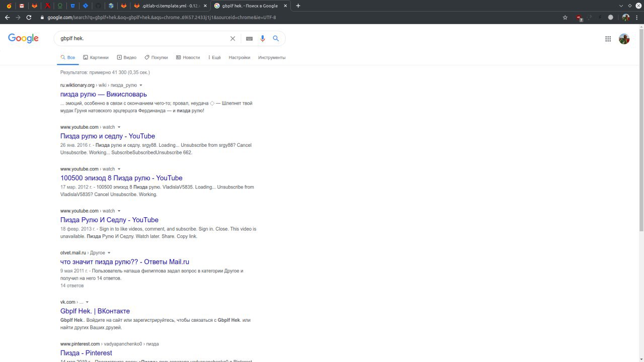Open the uBlock Origin extension
Image resolution: width=644 pixels, height=362 pixels.
pos(580,18)
